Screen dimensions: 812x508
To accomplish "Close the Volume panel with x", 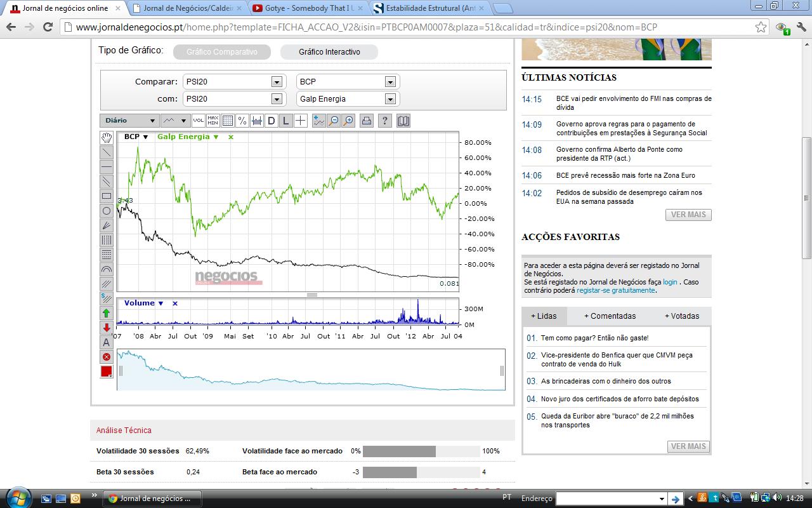I will pyautogui.click(x=175, y=304).
